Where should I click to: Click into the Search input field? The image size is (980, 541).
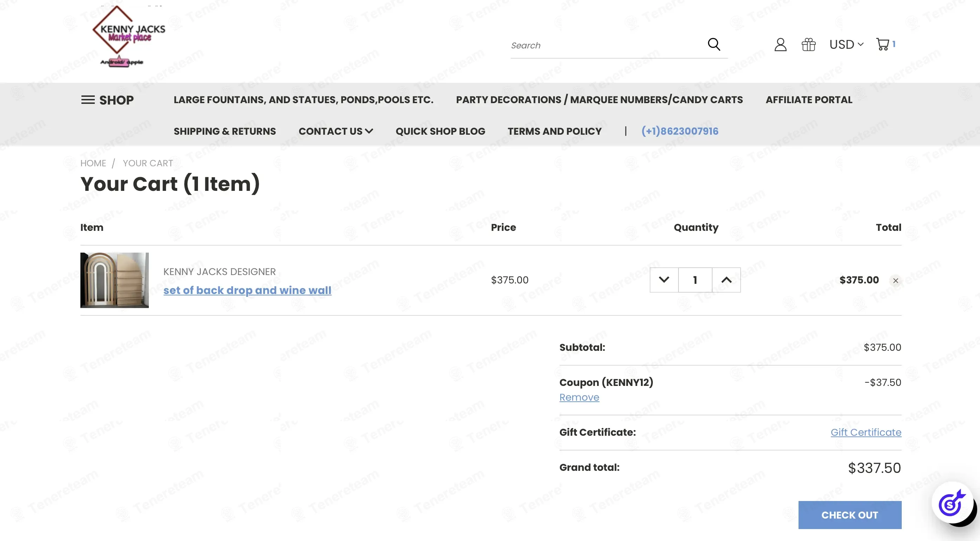pyautogui.click(x=607, y=45)
